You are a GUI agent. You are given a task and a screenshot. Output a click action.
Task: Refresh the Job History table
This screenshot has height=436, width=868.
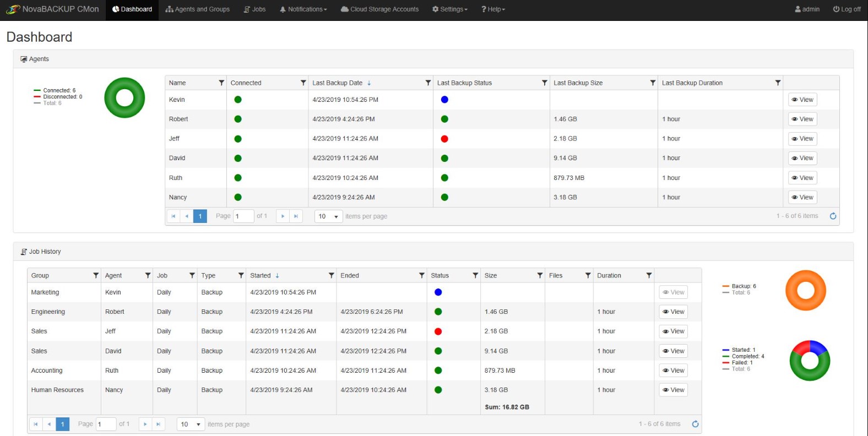[695, 424]
